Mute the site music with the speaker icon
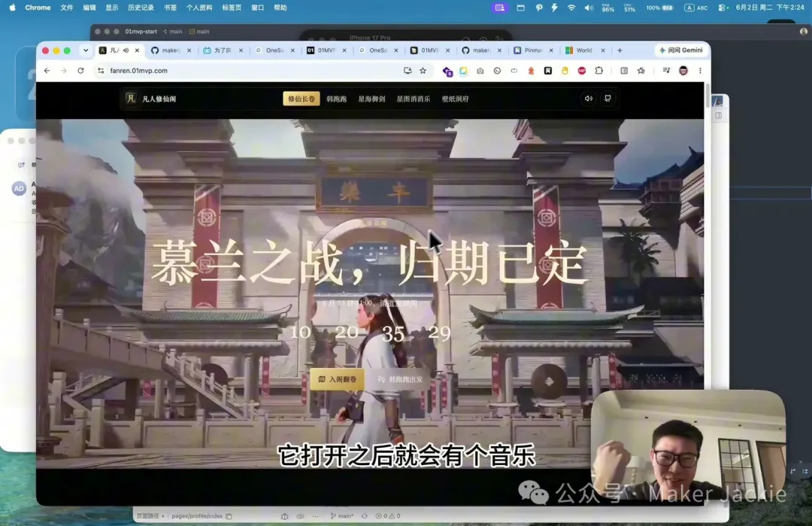Screen dimensions: 812x526 (588, 99)
